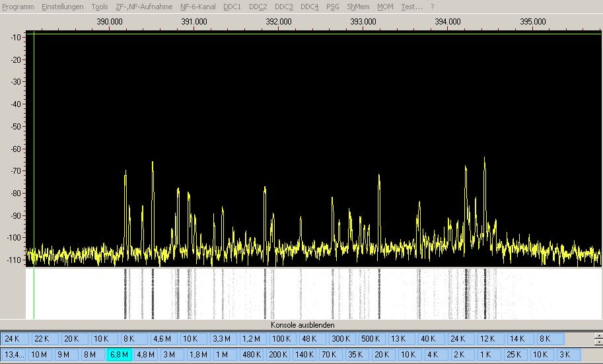Click the 393.000 frequency scale label
603x364 pixels.
pos(363,22)
